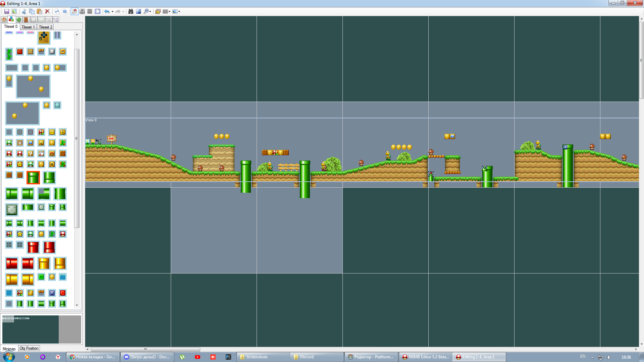The image size is (644, 362).
Task: Click the red X Delete icon
Action: click(x=47, y=11)
